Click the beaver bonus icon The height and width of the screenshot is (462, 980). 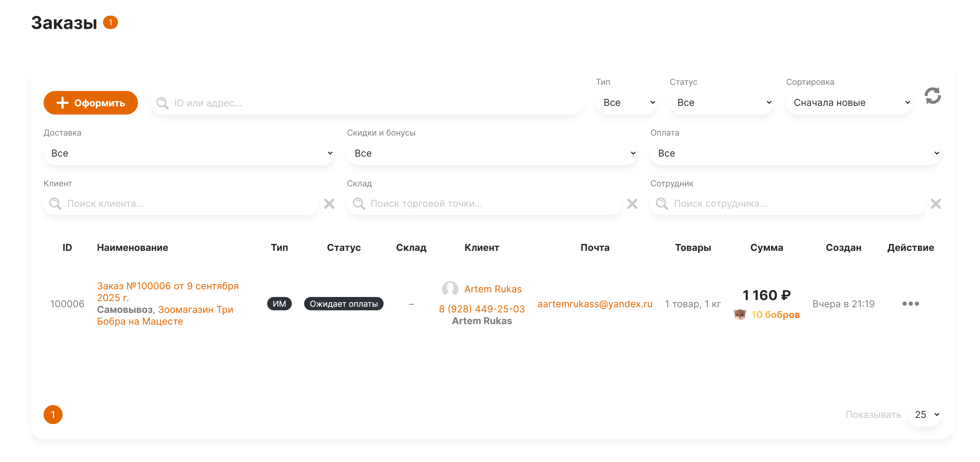point(739,315)
